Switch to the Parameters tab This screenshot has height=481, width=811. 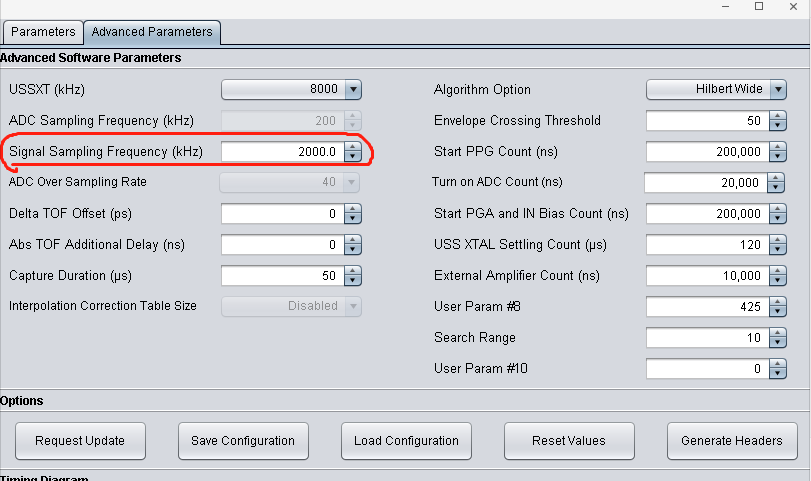pyautogui.click(x=43, y=32)
